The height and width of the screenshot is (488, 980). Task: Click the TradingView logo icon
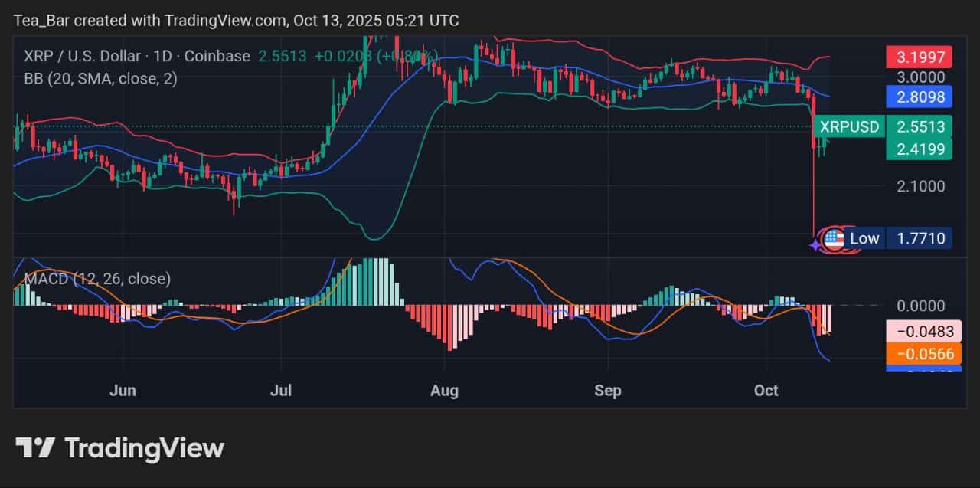[x=35, y=447]
